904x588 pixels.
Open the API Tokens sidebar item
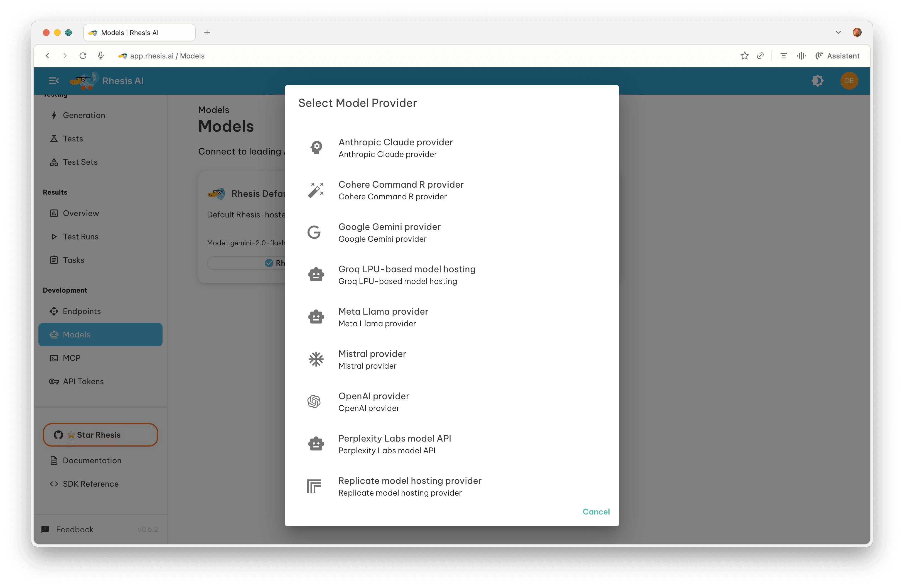click(83, 381)
